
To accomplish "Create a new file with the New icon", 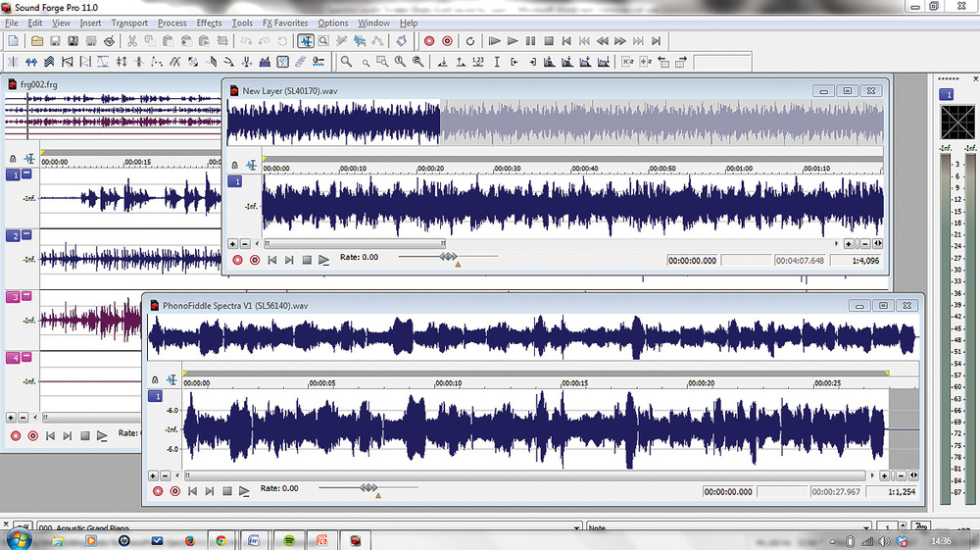I will pos(13,41).
